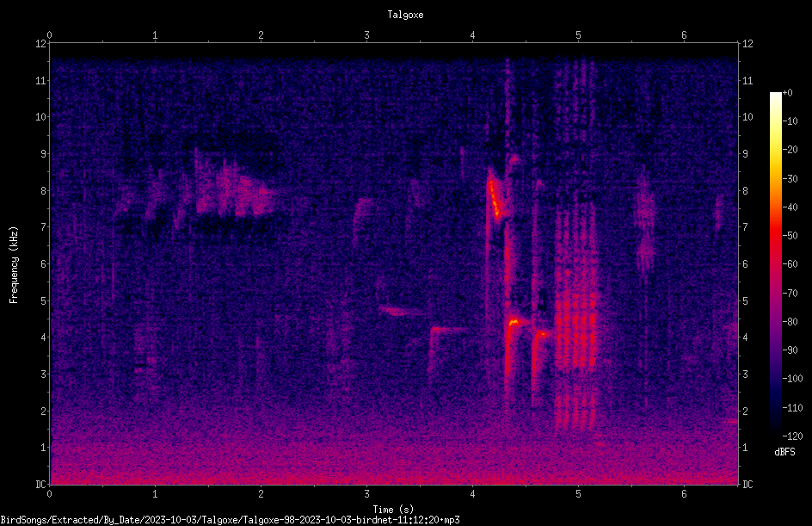Click the 6 tick on the right frequency axis

pos(746,263)
